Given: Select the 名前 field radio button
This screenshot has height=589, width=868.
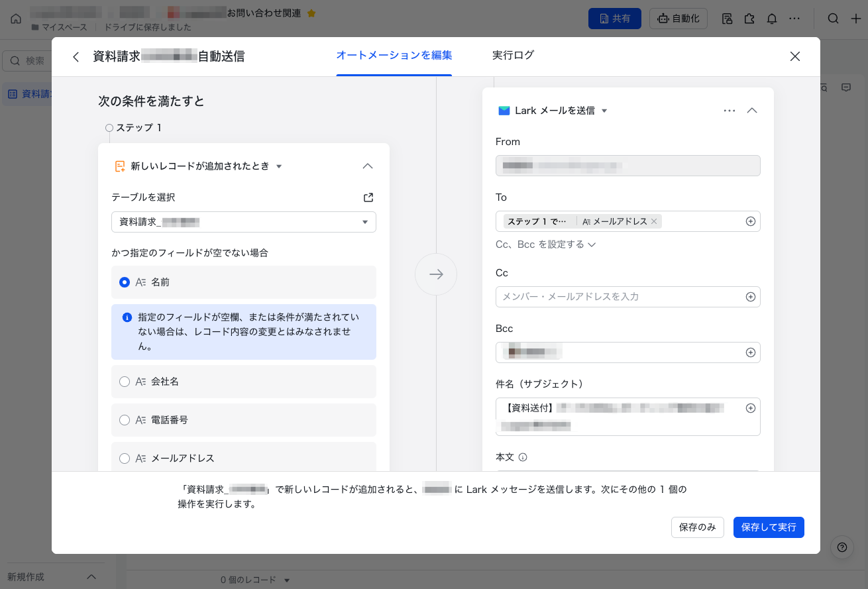Looking at the screenshot, I should click(x=125, y=282).
